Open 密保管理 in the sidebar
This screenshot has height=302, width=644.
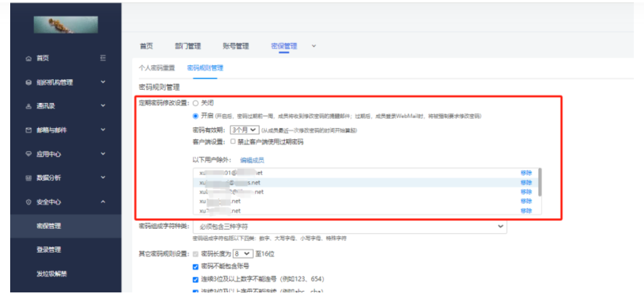pos(49,226)
